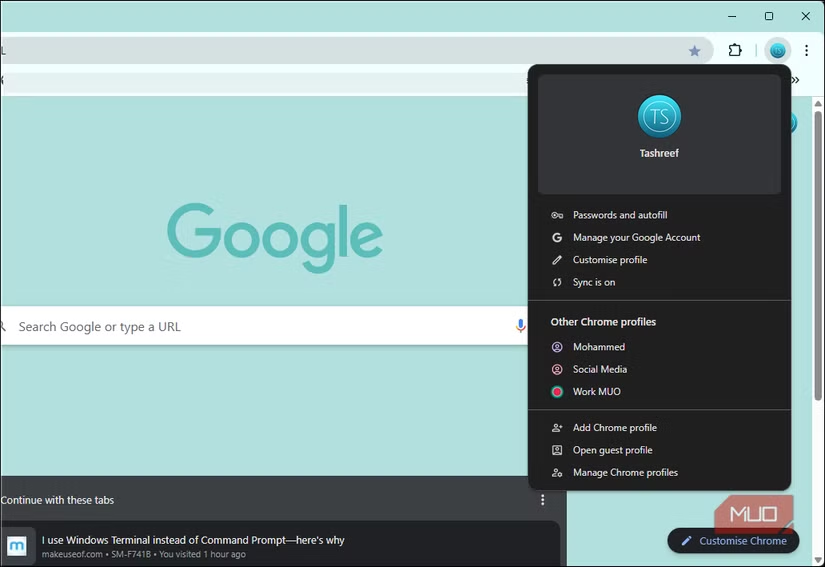Open the Windows Terminal article link
Image resolution: width=825 pixels, height=567 pixels.
pyautogui.click(x=193, y=540)
